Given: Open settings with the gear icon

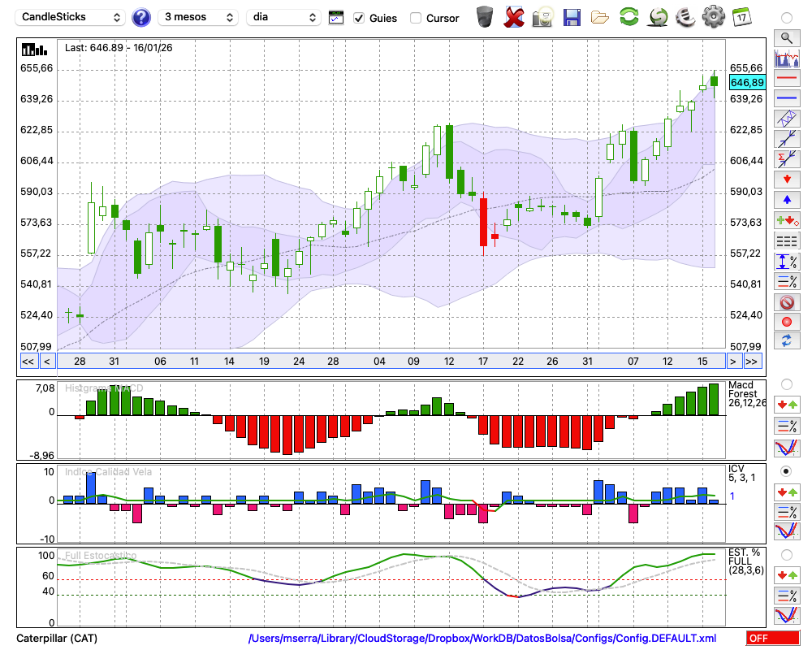Looking at the screenshot, I should pyautogui.click(x=714, y=16).
